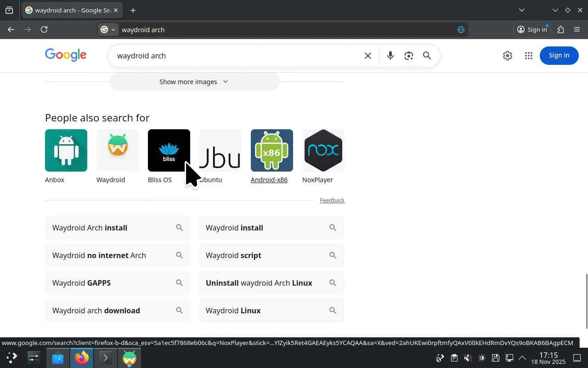
Task: Open the Google apps grid
Action: 528,56
